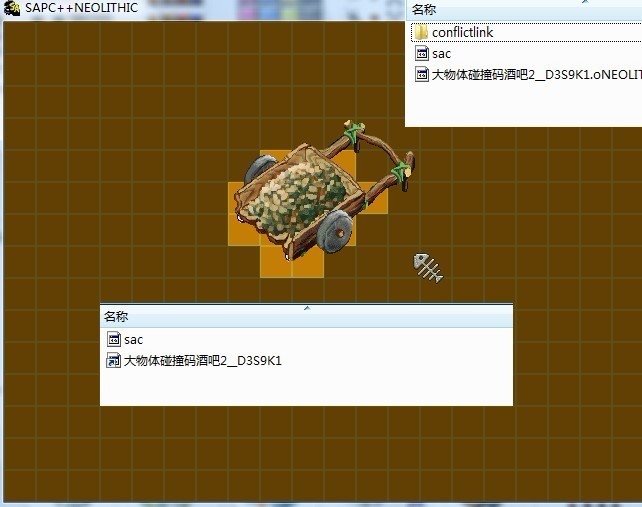The image size is (642, 507).
Task: Click the SAPC++NEOLITHIC window title
Action: click(x=81, y=8)
